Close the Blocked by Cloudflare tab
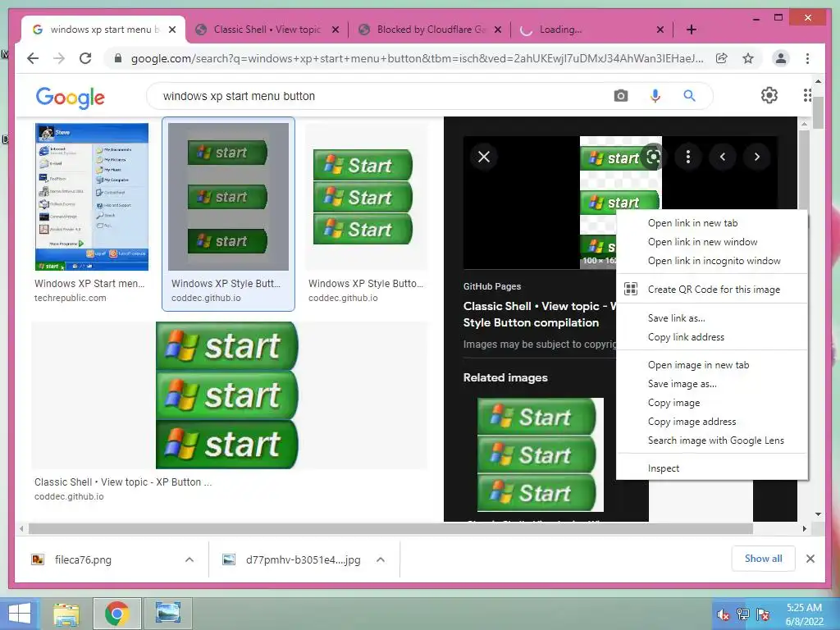 [498, 30]
